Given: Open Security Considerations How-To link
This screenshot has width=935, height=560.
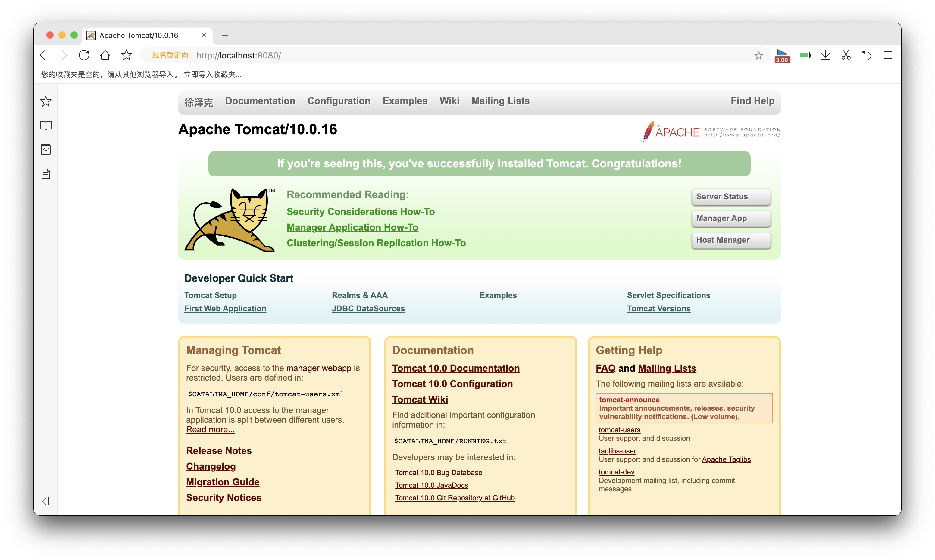Looking at the screenshot, I should [x=361, y=211].
